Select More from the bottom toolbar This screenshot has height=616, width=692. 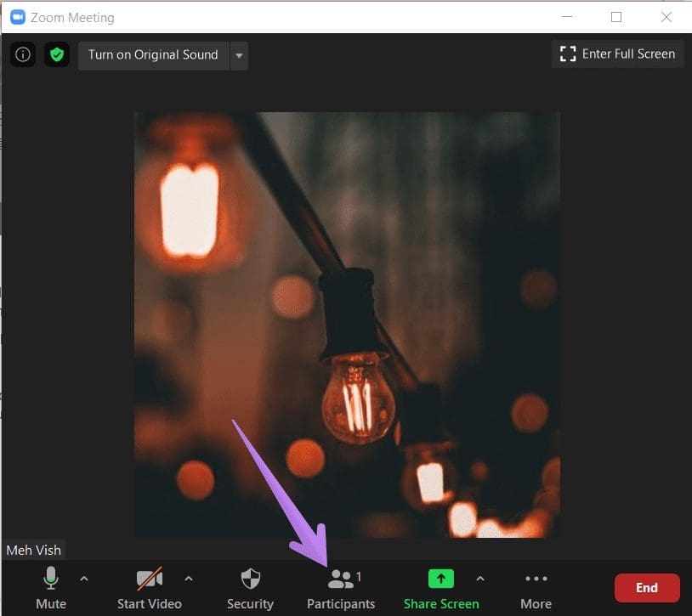[x=535, y=603]
